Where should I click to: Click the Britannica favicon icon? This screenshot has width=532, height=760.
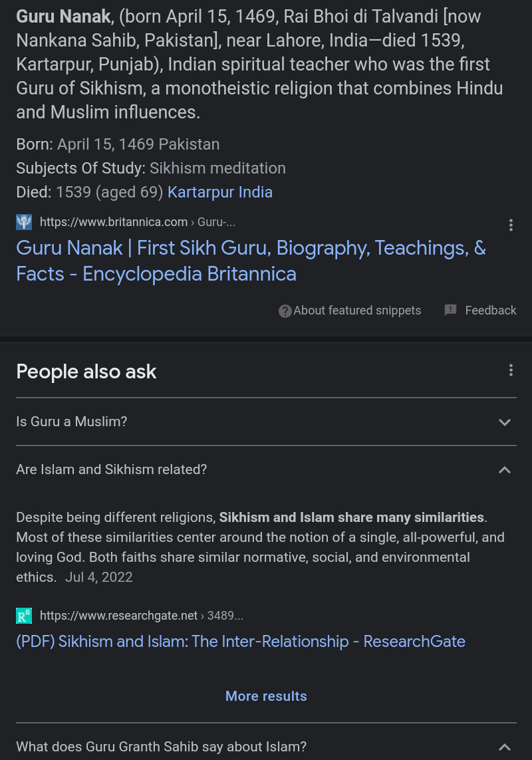(x=24, y=222)
